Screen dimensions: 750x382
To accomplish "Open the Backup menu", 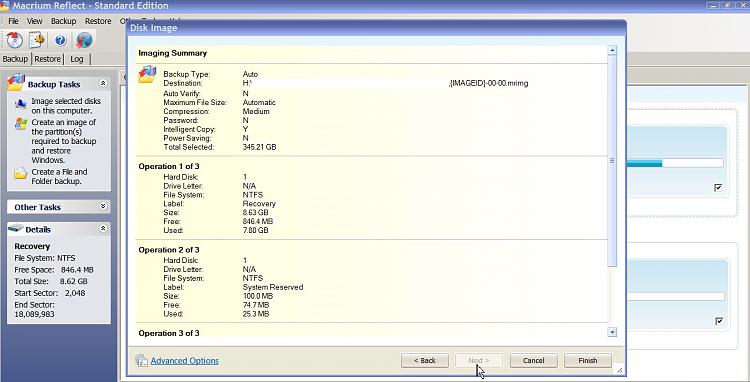I will coord(64,21).
